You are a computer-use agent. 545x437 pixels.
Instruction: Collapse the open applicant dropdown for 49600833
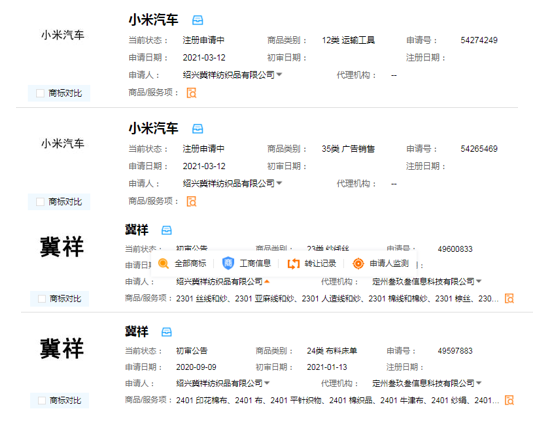pyautogui.click(x=267, y=281)
